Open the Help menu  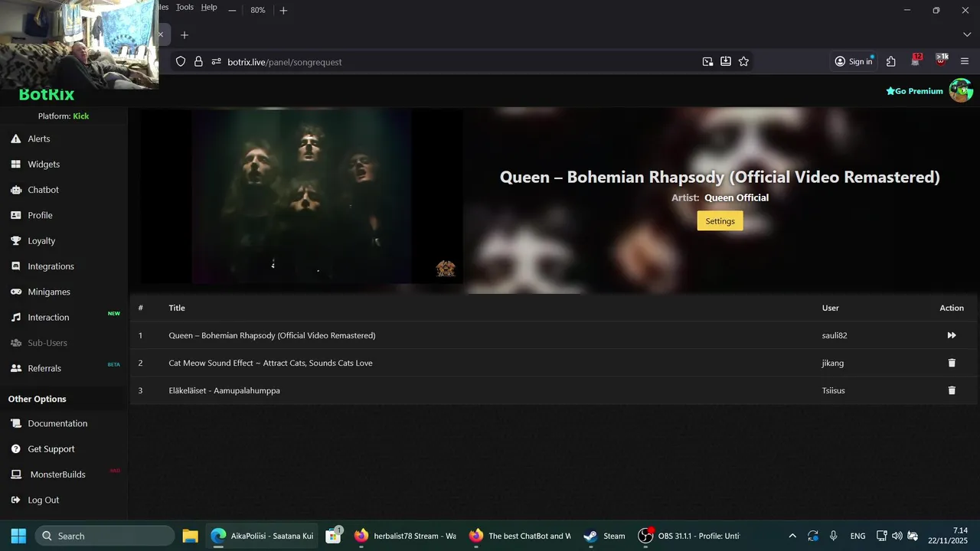[209, 7]
